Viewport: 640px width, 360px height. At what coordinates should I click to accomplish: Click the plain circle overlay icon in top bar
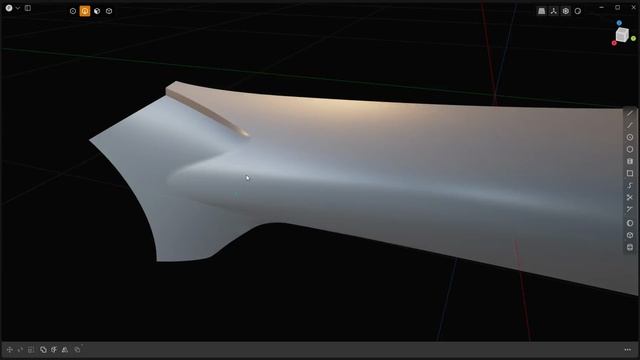(578, 11)
